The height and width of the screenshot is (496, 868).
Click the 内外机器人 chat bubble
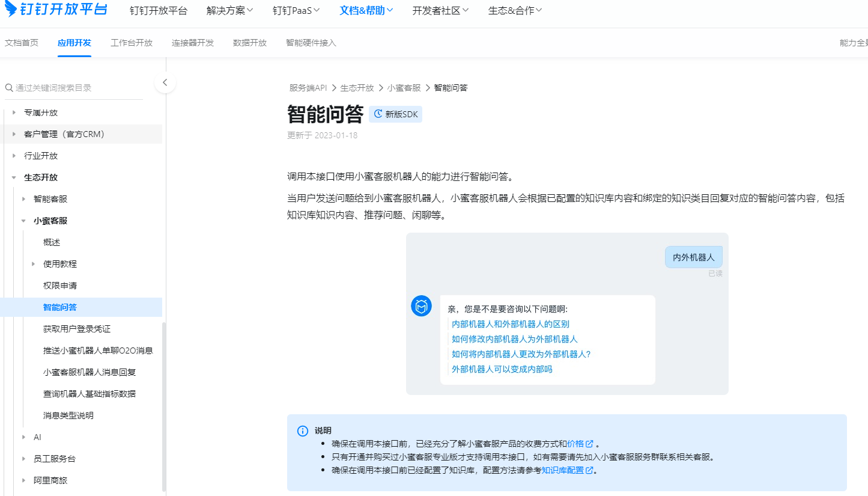pyautogui.click(x=694, y=257)
